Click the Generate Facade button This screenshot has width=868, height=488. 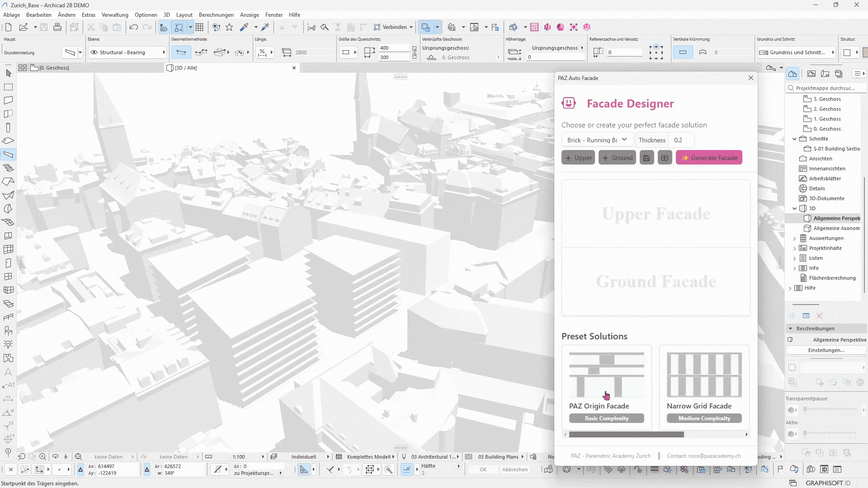pyautogui.click(x=709, y=158)
